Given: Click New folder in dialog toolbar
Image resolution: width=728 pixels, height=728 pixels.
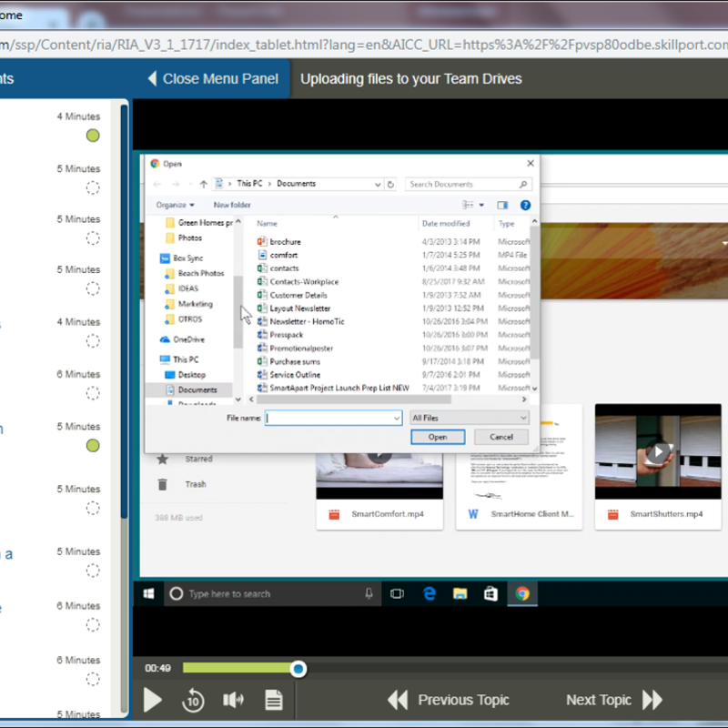Looking at the screenshot, I should coord(232,205).
